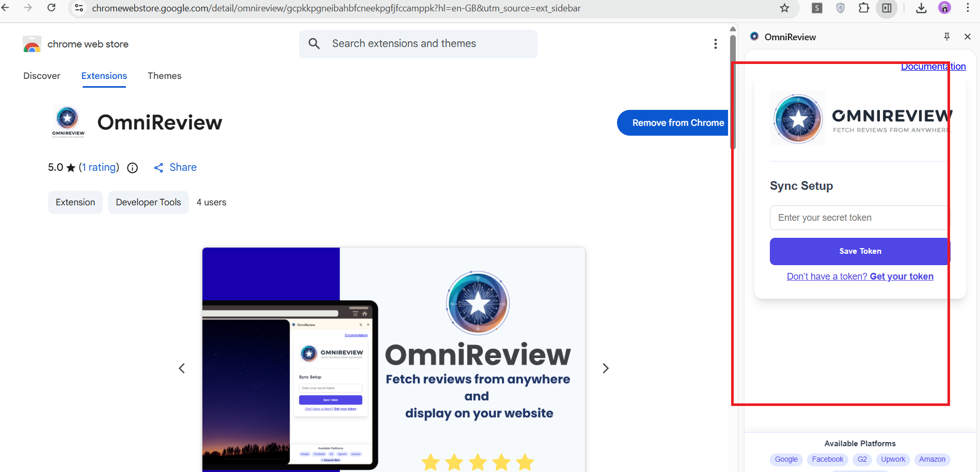The height and width of the screenshot is (472, 980).
Task: Show previous screenshot with left chevron
Action: click(182, 368)
